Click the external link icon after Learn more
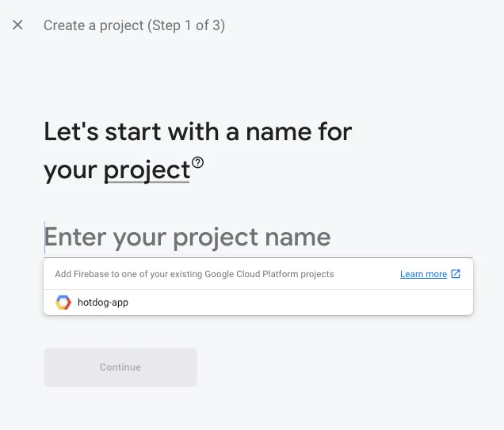The width and height of the screenshot is (504, 430). coord(456,274)
